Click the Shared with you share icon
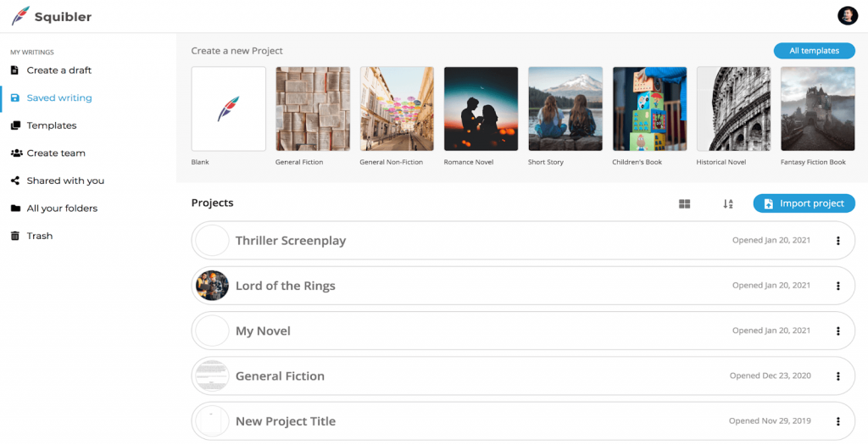868x445 pixels. tap(14, 181)
